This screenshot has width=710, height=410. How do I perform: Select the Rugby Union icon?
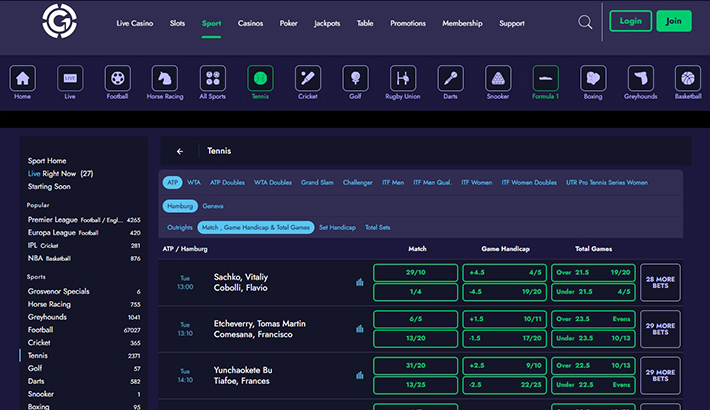click(x=403, y=78)
